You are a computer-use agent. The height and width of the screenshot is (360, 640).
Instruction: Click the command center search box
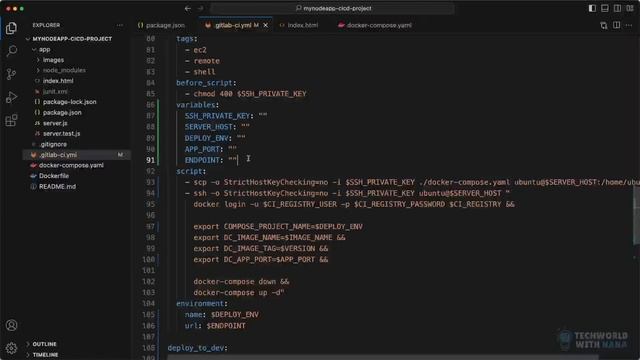(333, 8)
